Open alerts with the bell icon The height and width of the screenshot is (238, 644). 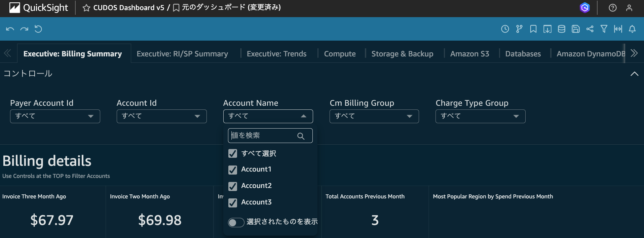632,29
